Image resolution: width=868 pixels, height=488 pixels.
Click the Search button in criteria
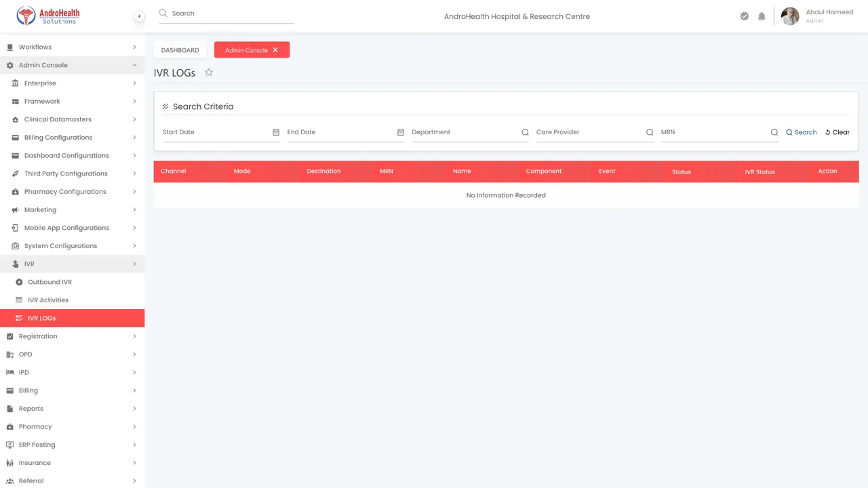coord(802,132)
